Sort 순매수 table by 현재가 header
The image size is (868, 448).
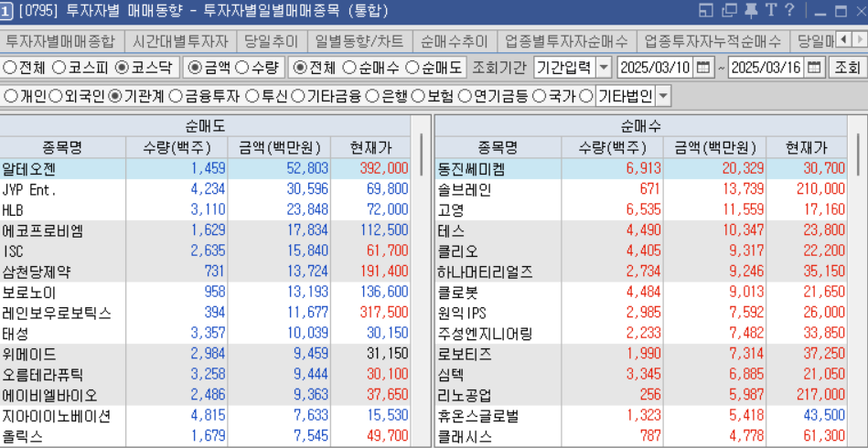pos(807,148)
